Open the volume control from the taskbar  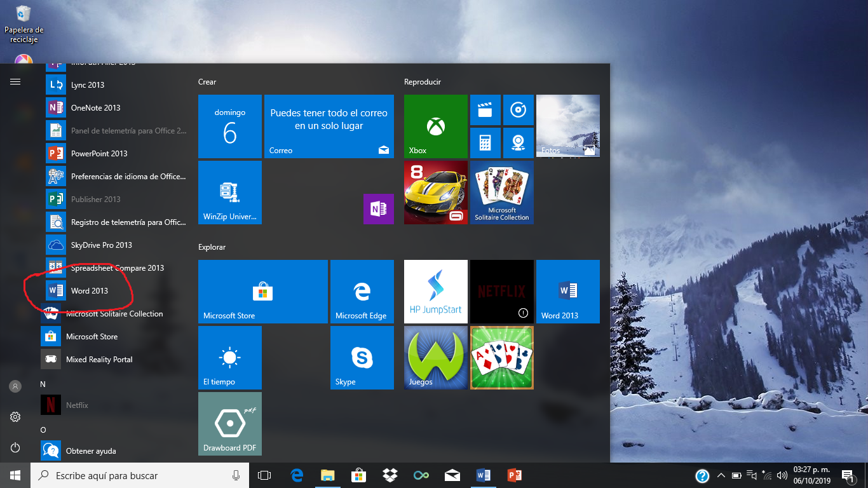click(x=781, y=475)
